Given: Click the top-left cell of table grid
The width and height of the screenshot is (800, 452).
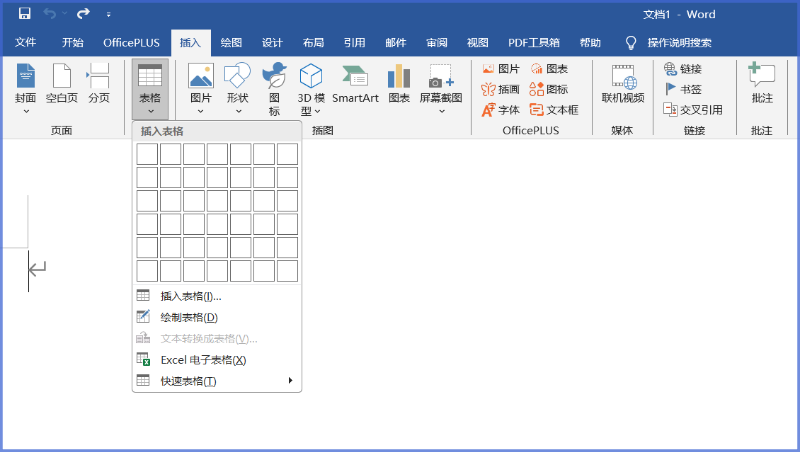Looking at the screenshot, I should (147, 153).
